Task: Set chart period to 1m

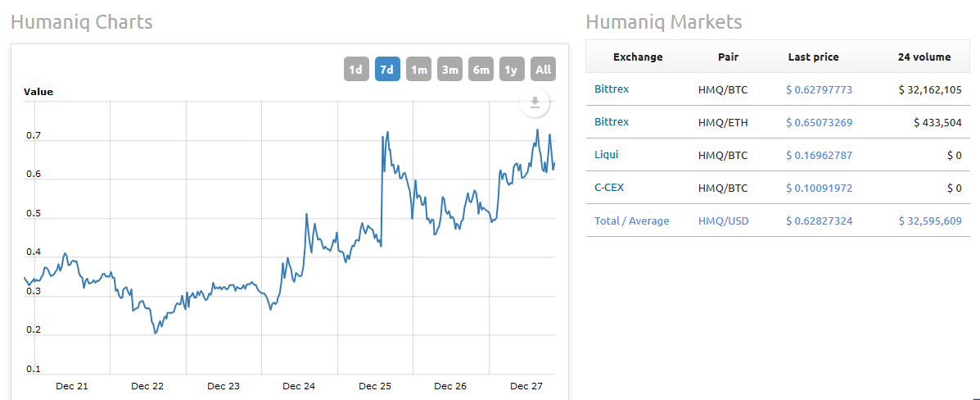Action: point(419,70)
